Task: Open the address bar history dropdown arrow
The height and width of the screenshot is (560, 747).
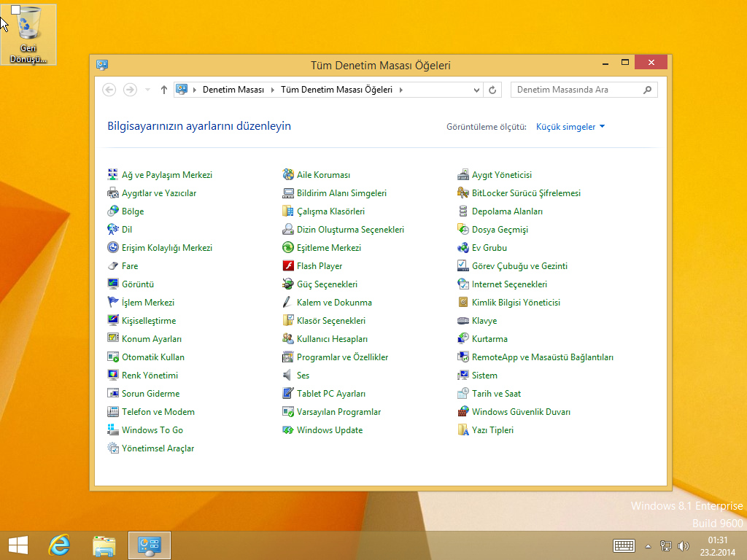Action: (477, 90)
